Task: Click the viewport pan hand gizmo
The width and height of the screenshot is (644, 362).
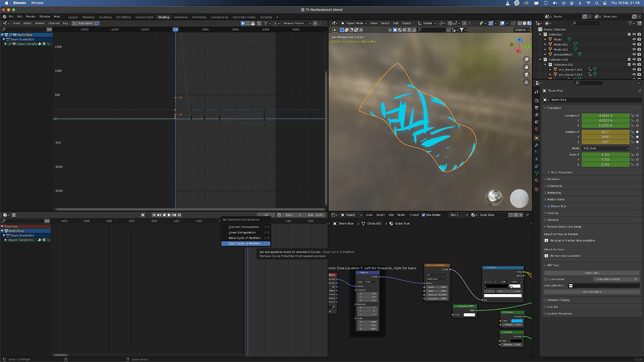Action: 526,67
